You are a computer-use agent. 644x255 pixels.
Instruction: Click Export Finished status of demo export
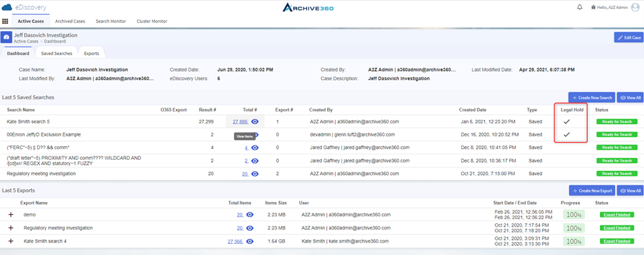[x=616, y=215]
